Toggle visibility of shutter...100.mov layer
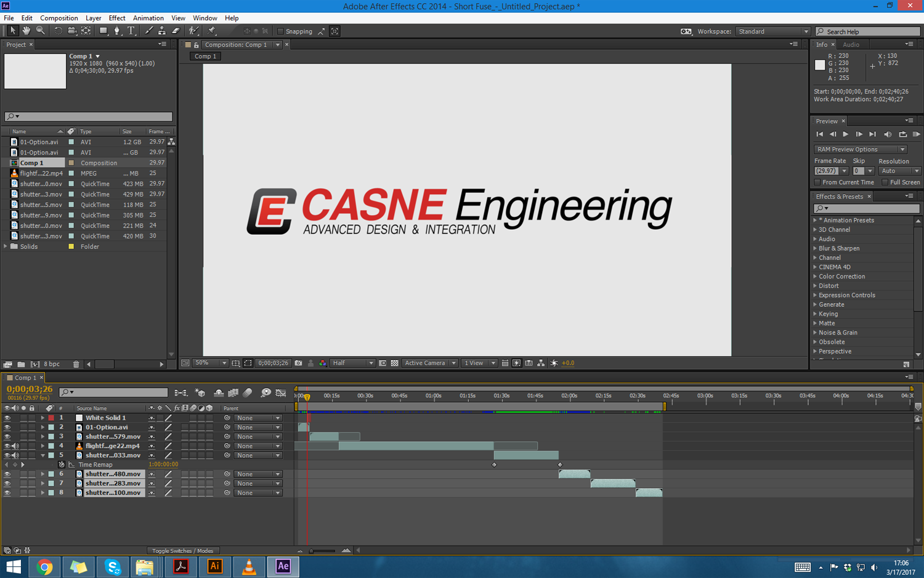924x578 pixels. pyautogui.click(x=7, y=493)
